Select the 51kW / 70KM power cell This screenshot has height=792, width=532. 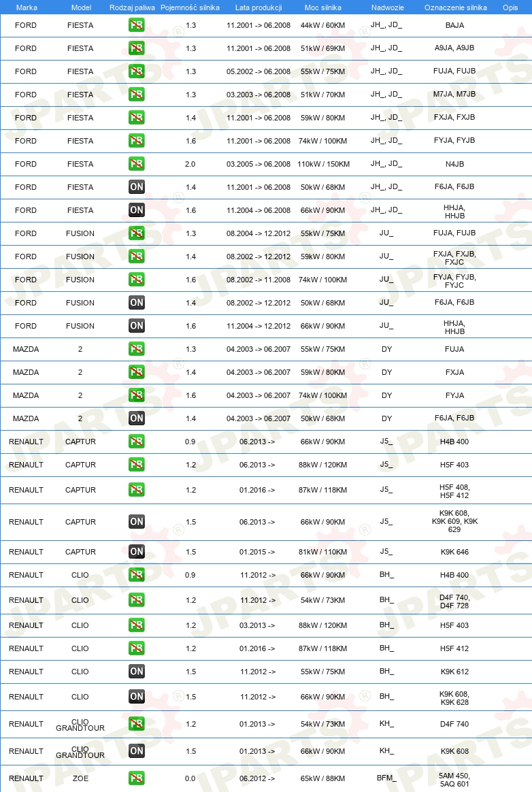click(323, 95)
